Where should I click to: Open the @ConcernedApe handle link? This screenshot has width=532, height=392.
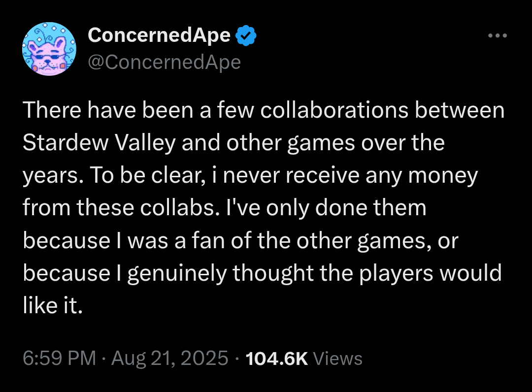coord(164,63)
